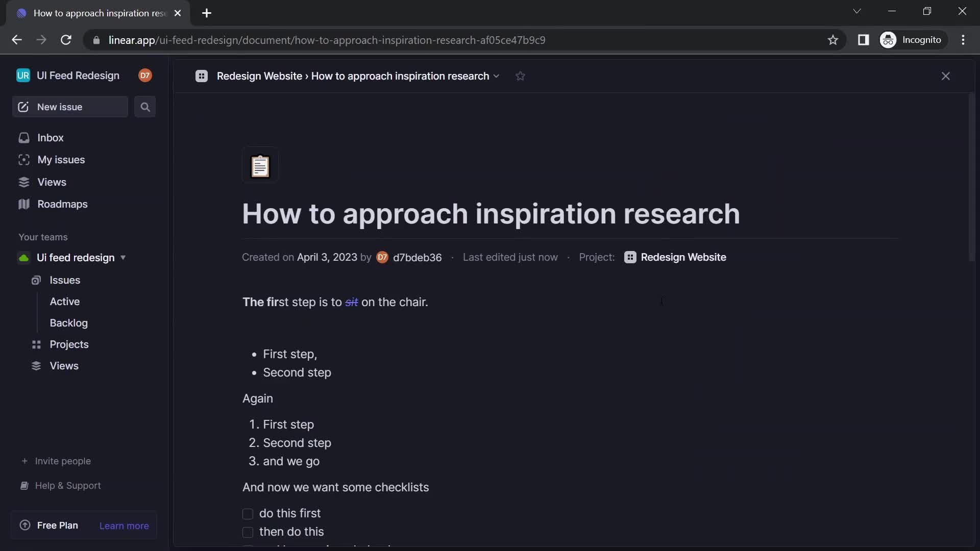
Task: Click the Learn more Free Plan link
Action: click(x=125, y=525)
